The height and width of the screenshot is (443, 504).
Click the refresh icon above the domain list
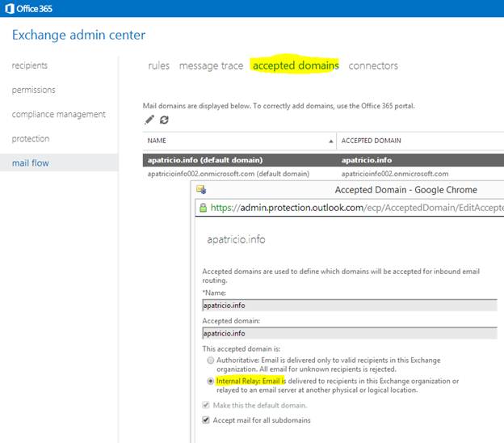pyautogui.click(x=164, y=120)
